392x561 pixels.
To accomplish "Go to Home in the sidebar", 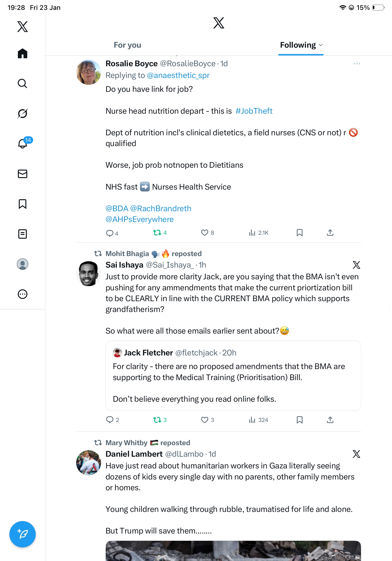I will (23, 53).
